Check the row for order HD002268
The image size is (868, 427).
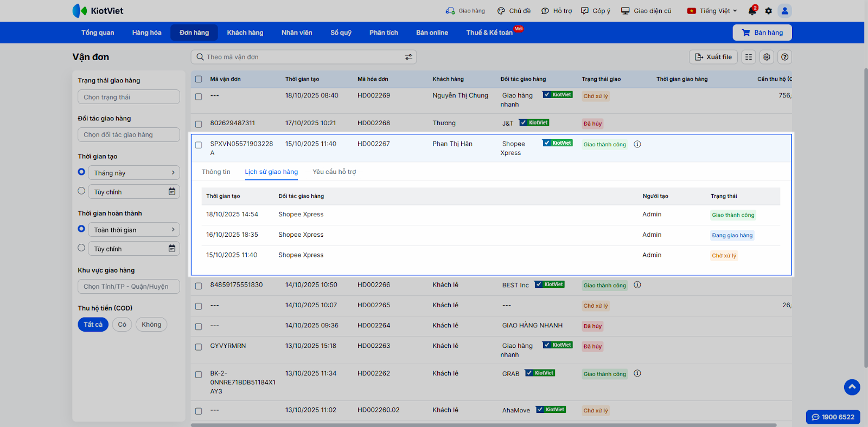pos(199,124)
